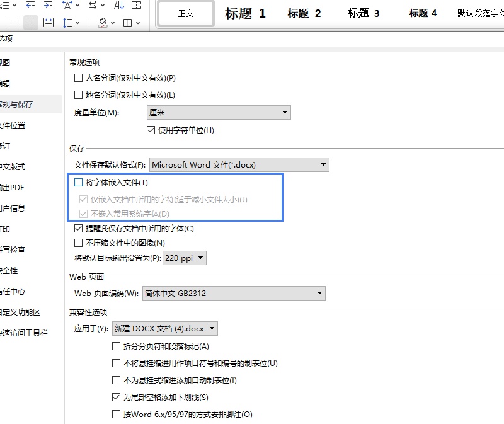Apply the 标题 4 style
The image size is (504, 424).
(423, 13)
